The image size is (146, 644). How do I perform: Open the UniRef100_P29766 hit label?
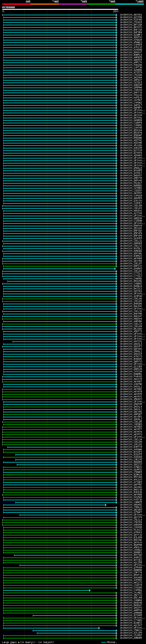point(131,20)
